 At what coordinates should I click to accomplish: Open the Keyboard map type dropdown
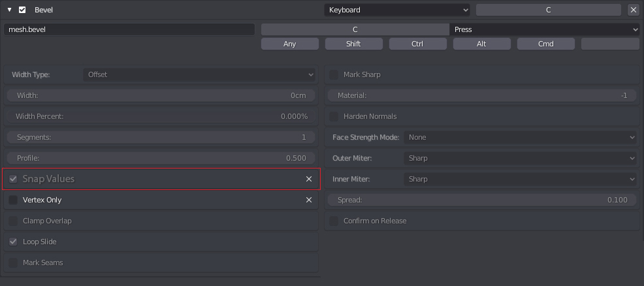(396, 10)
